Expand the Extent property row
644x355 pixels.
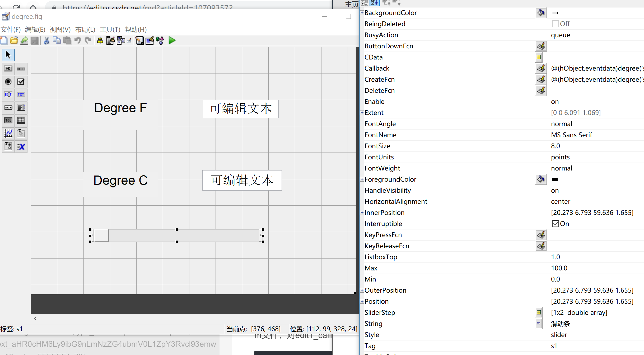[362, 113]
